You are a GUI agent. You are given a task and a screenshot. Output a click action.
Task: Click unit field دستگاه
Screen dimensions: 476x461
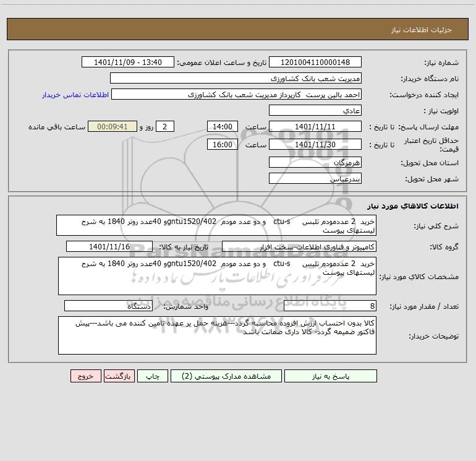108,306
